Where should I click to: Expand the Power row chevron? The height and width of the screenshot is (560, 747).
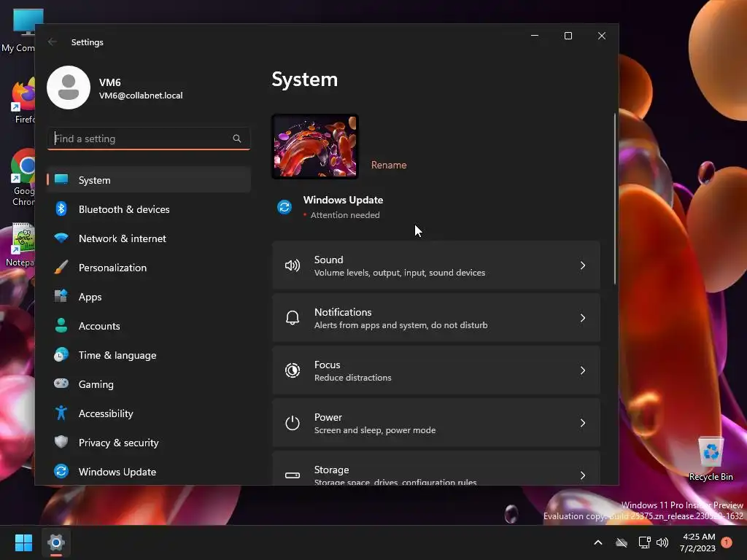583,423
